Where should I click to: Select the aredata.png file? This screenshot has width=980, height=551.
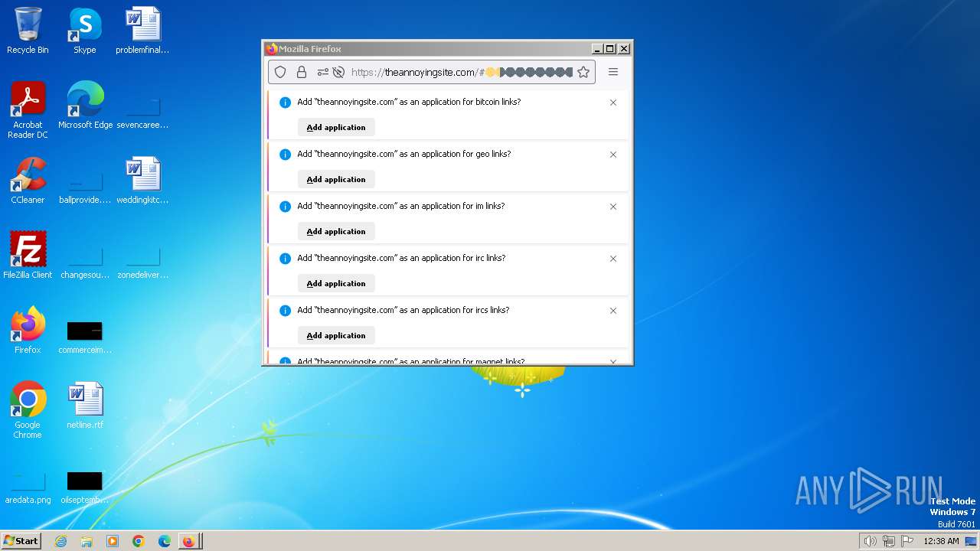28,487
